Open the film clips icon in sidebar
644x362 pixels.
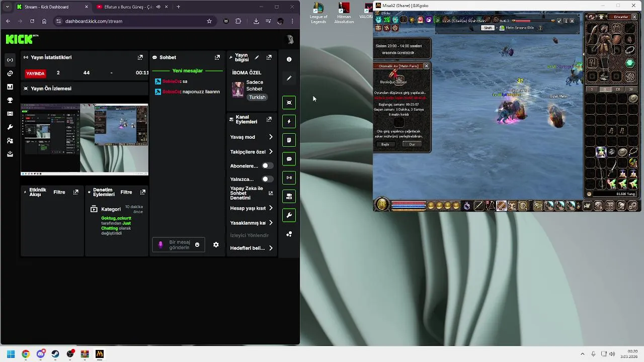(10, 114)
